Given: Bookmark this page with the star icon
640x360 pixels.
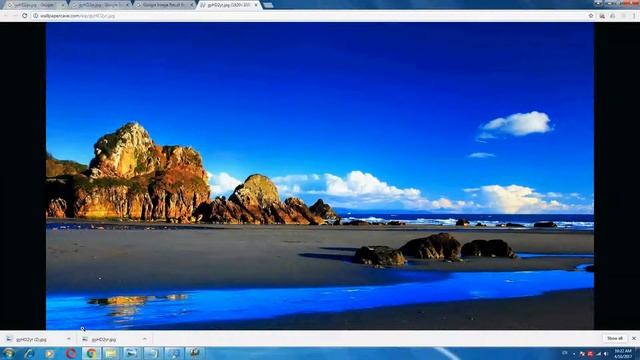Looking at the screenshot, I should [x=591, y=16].
